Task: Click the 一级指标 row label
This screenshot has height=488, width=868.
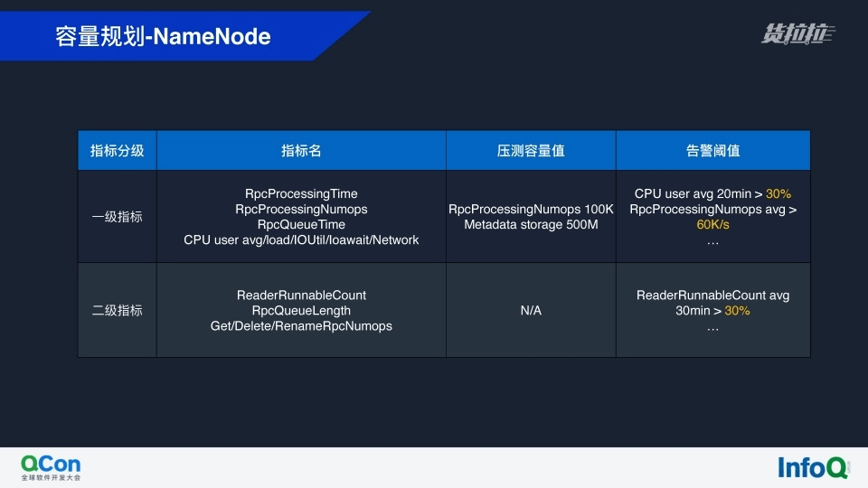Action: click(117, 216)
